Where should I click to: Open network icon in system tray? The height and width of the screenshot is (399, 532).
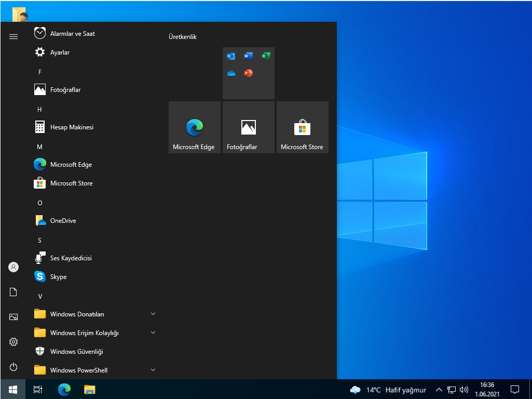pos(451,390)
